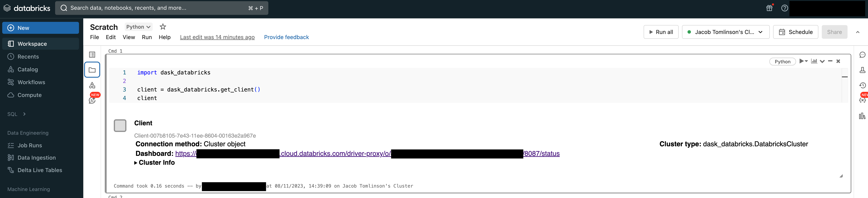Expand the Cluster Info section
This screenshot has width=868, height=198.
tap(155, 163)
